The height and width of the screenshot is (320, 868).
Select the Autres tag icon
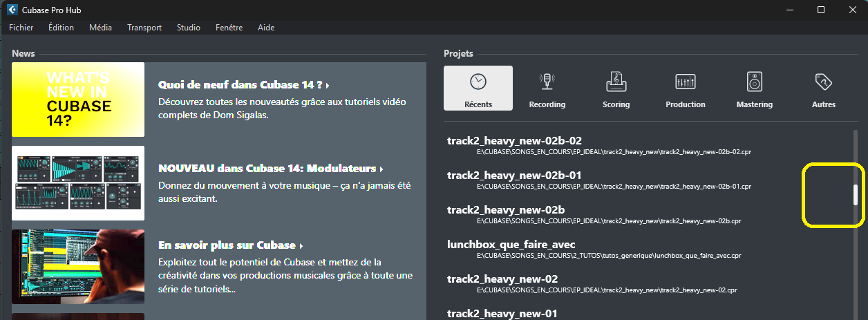click(824, 82)
